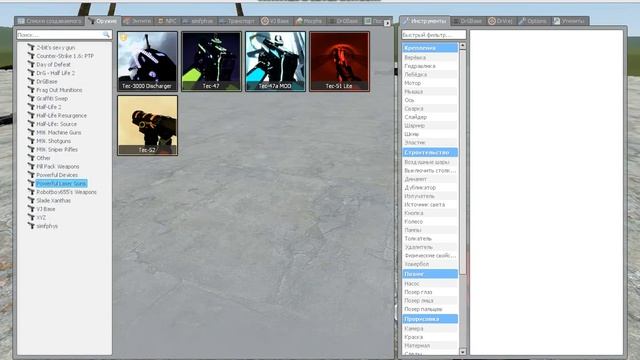Select the Толкатель tool
The image size is (640, 360).
pyautogui.click(x=430, y=238)
